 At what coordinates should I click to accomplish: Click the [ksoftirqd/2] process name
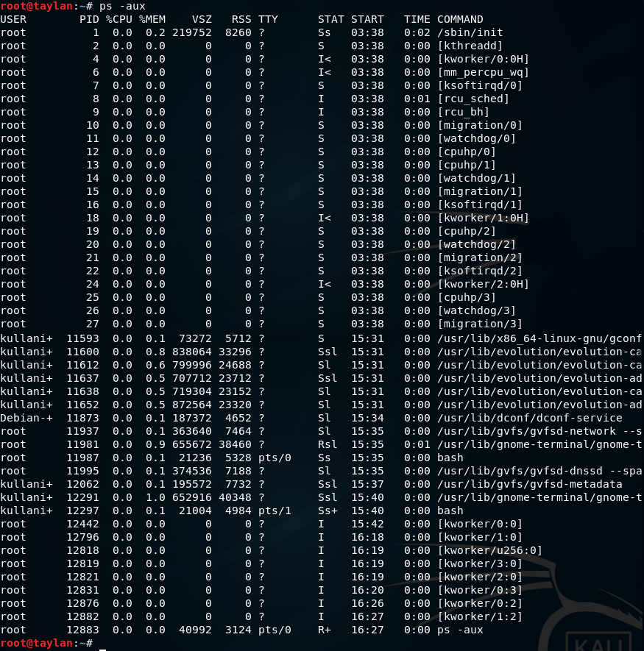click(x=480, y=271)
